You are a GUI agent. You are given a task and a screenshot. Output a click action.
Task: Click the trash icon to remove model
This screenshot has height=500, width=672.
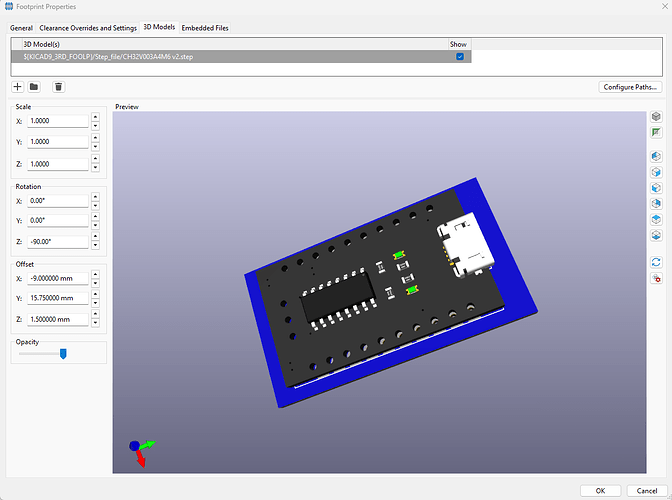[x=59, y=88]
